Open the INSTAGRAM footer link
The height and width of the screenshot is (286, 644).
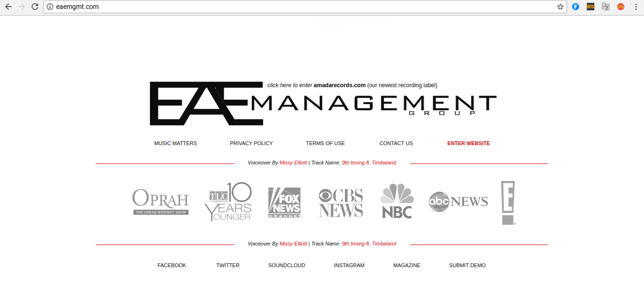pyautogui.click(x=349, y=265)
